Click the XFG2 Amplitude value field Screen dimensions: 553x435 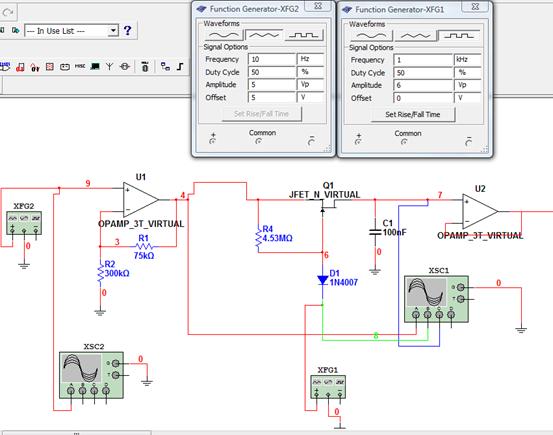(272, 85)
